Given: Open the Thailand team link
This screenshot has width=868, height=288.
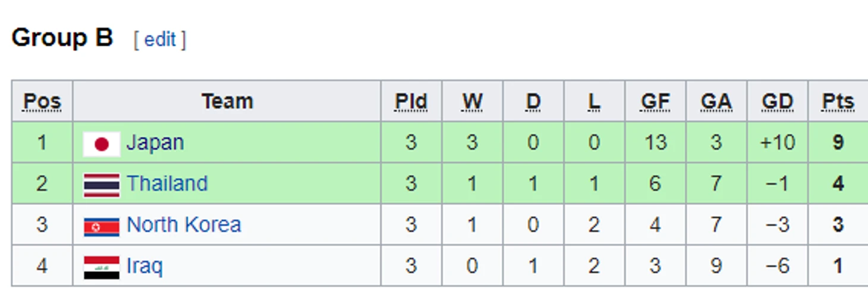Looking at the screenshot, I should point(167,183).
